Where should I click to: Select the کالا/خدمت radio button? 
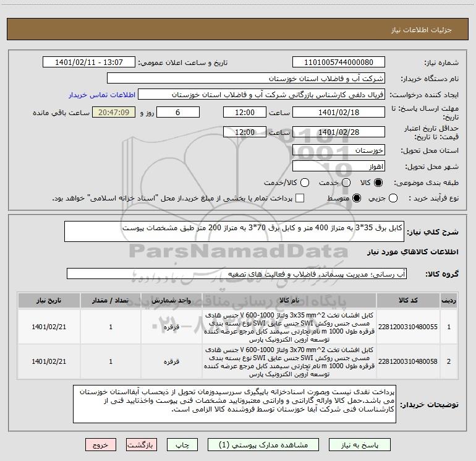click(x=305, y=183)
